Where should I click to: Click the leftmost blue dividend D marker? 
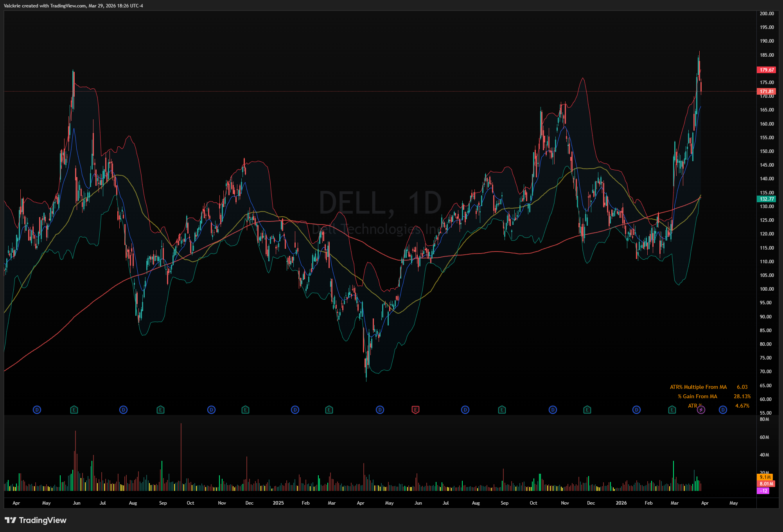pyautogui.click(x=37, y=410)
